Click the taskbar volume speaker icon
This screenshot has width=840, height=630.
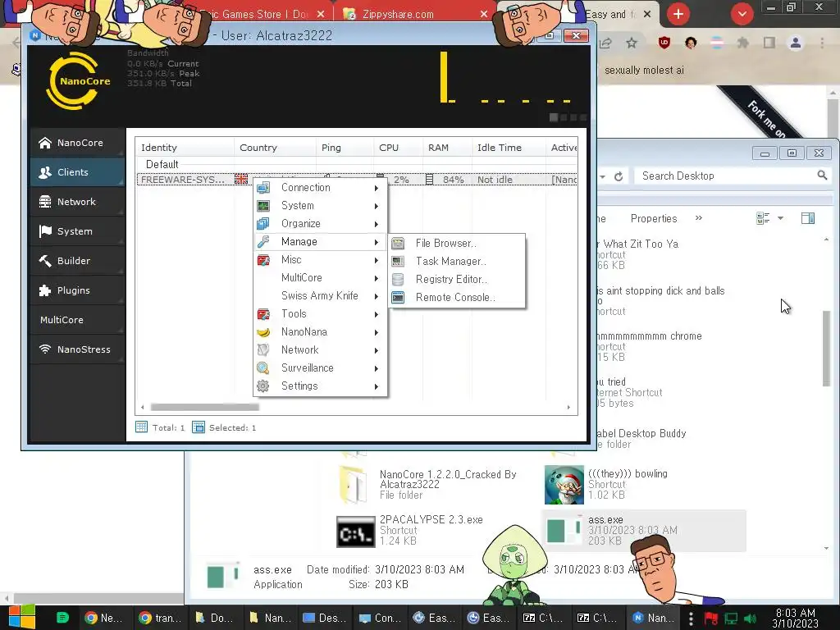750,619
